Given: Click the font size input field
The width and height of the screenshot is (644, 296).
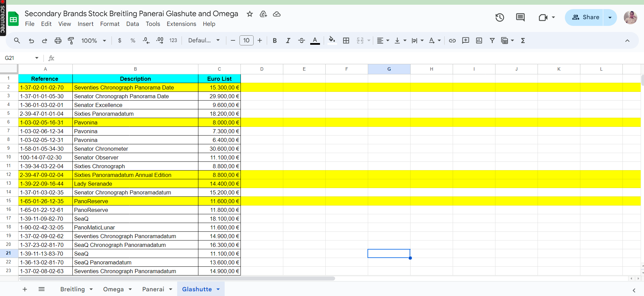Looking at the screenshot, I should coord(246,40).
